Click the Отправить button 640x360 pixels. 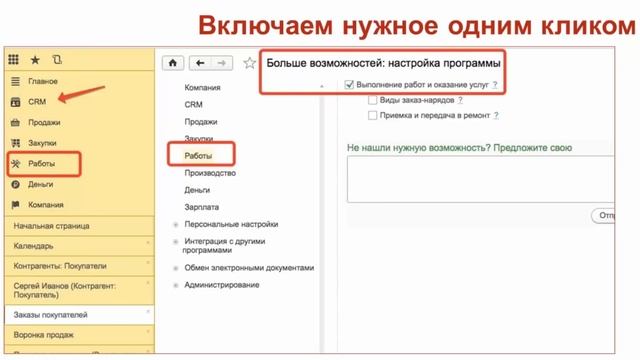tap(603, 216)
